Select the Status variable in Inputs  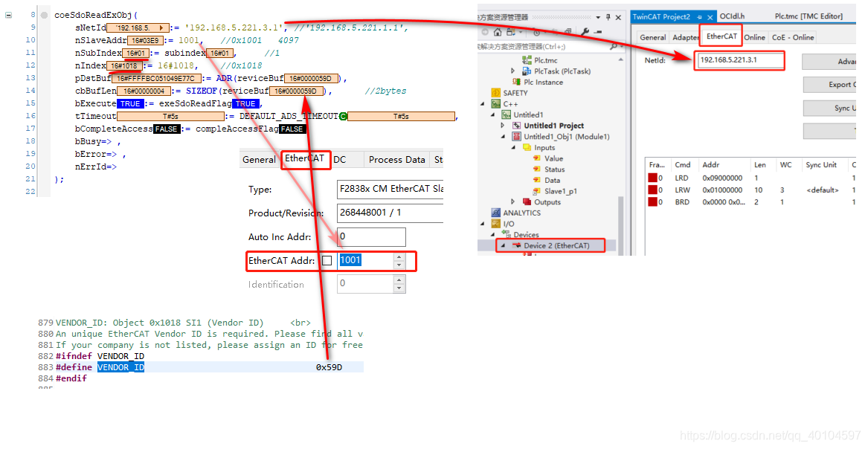pos(554,169)
